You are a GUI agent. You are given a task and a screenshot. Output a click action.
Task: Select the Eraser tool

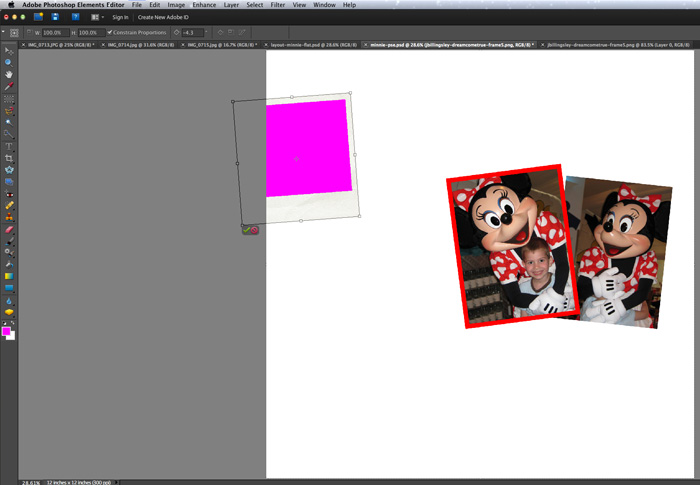pos(8,230)
